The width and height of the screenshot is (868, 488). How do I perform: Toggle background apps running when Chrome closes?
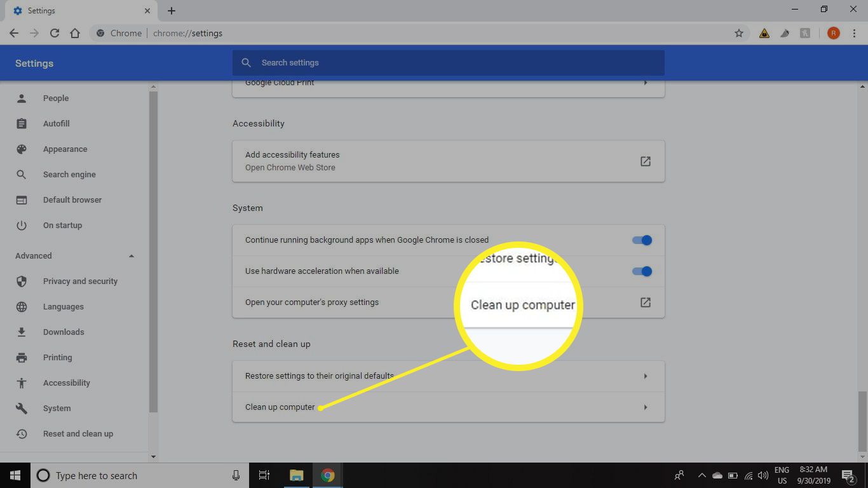point(641,240)
